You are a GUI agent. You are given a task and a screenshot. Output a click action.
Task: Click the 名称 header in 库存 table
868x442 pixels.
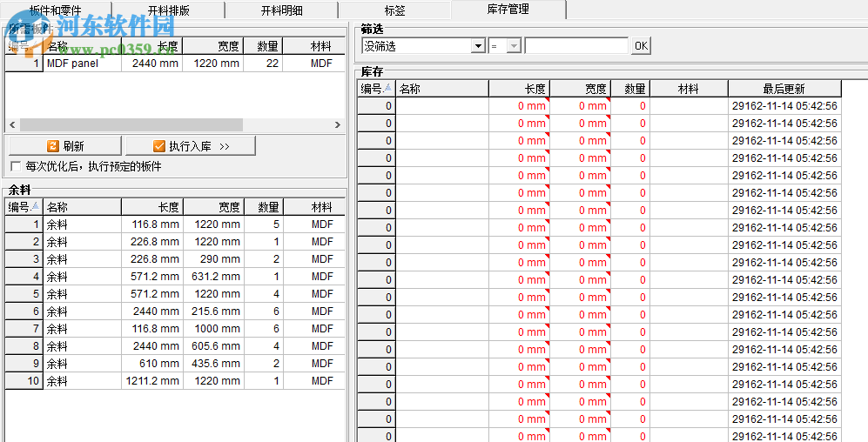pos(442,89)
